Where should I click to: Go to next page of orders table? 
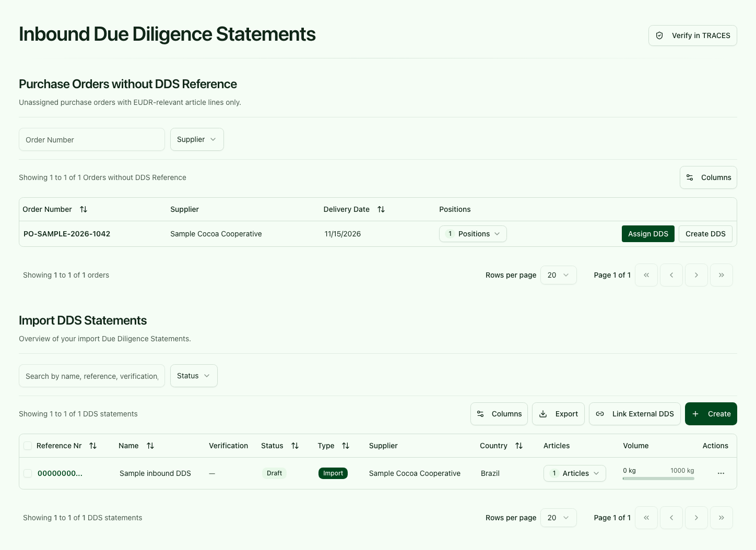click(x=696, y=275)
